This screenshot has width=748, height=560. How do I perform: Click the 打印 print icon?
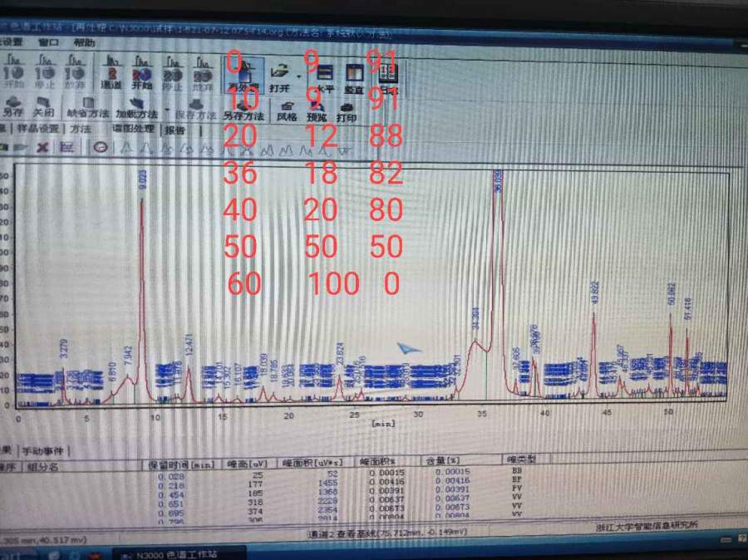[347, 112]
